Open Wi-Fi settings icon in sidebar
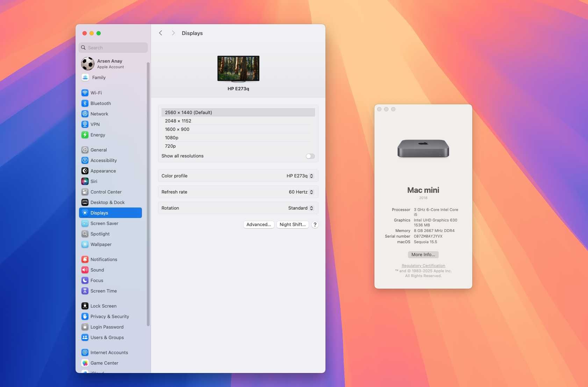Screen dimensions: 588x387 coord(85,93)
